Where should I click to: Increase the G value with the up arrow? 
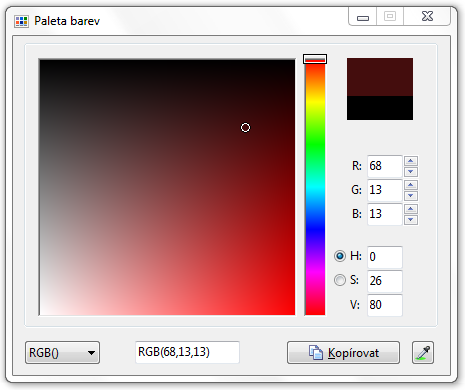pos(411,185)
